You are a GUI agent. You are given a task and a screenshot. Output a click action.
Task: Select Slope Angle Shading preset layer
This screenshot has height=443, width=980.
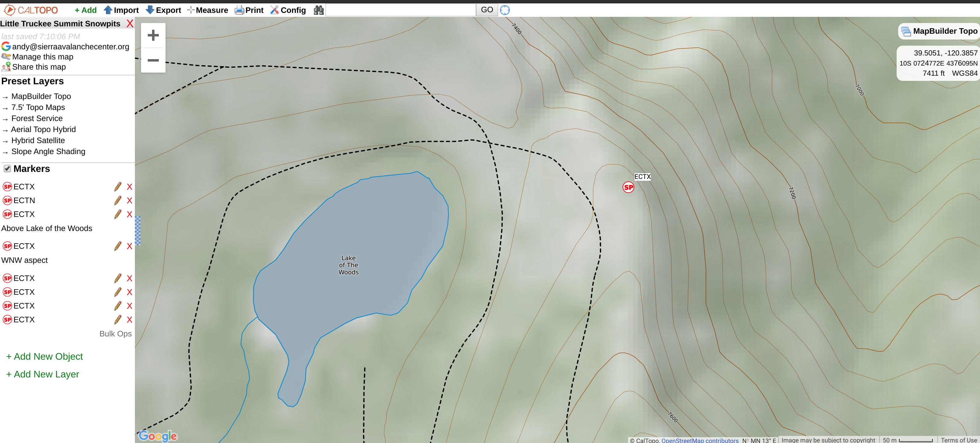[x=48, y=151]
